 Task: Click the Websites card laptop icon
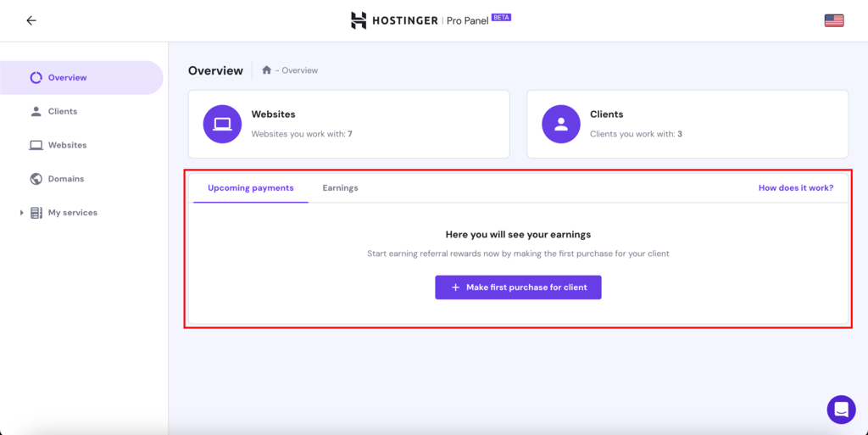[x=223, y=124]
